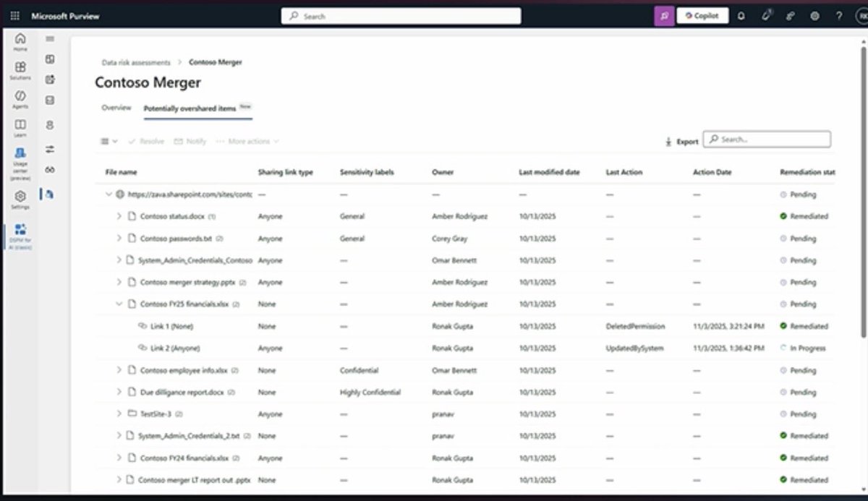Click the link icon for Link 2 (Anyone)

(x=142, y=348)
